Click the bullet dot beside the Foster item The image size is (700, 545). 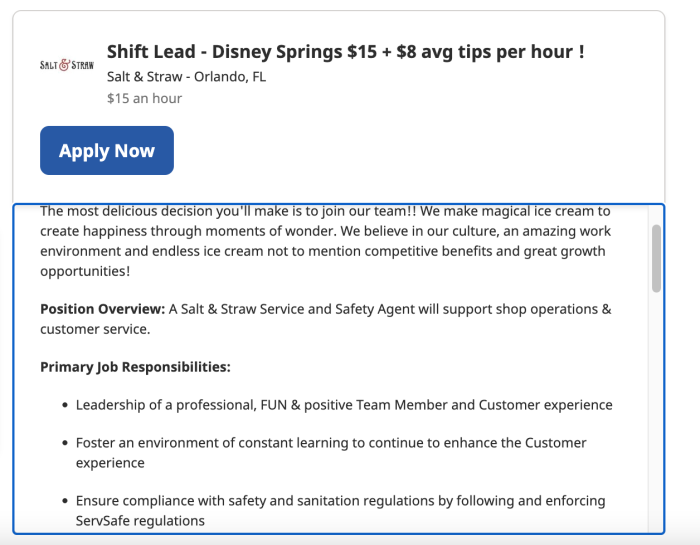pos(65,443)
